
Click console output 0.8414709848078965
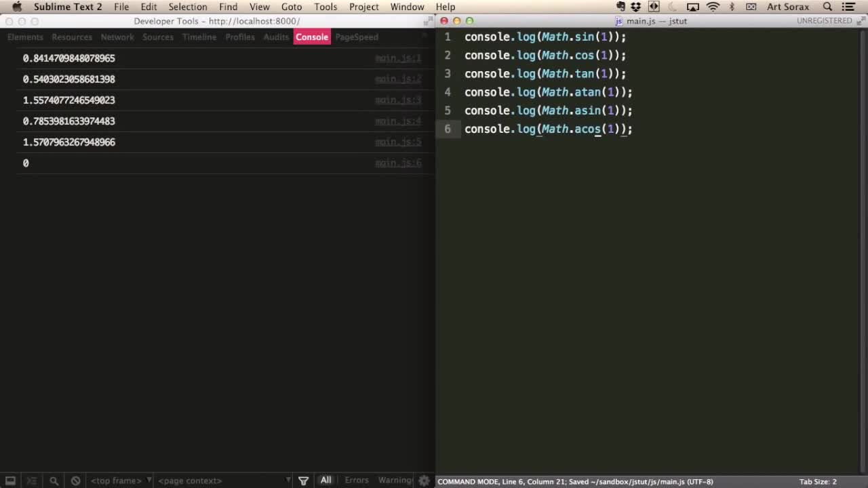(68, 58)
